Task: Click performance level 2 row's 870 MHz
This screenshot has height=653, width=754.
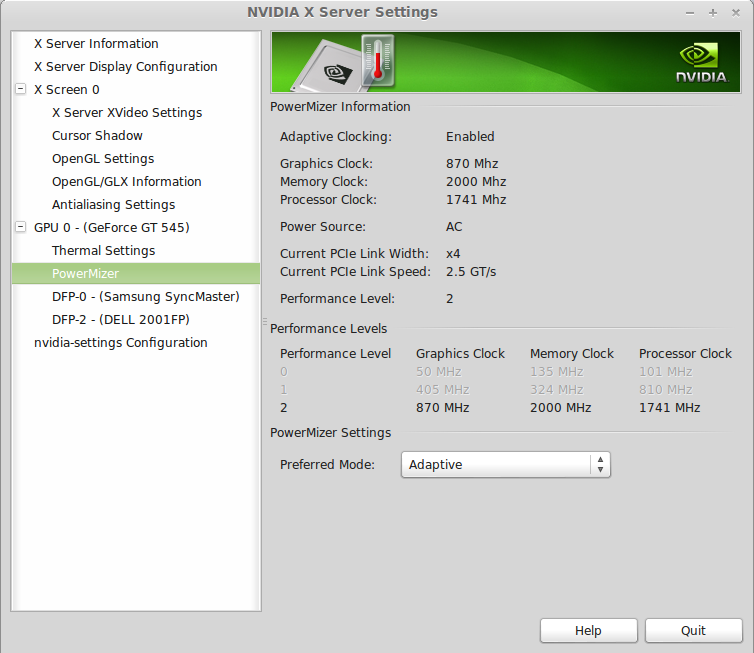Action: [x=442, y=408]
